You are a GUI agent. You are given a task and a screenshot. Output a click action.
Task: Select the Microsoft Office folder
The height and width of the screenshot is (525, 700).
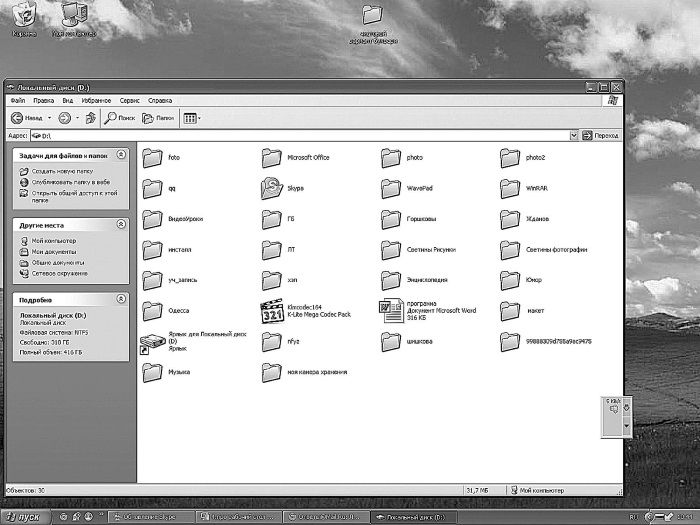(271, 157)
